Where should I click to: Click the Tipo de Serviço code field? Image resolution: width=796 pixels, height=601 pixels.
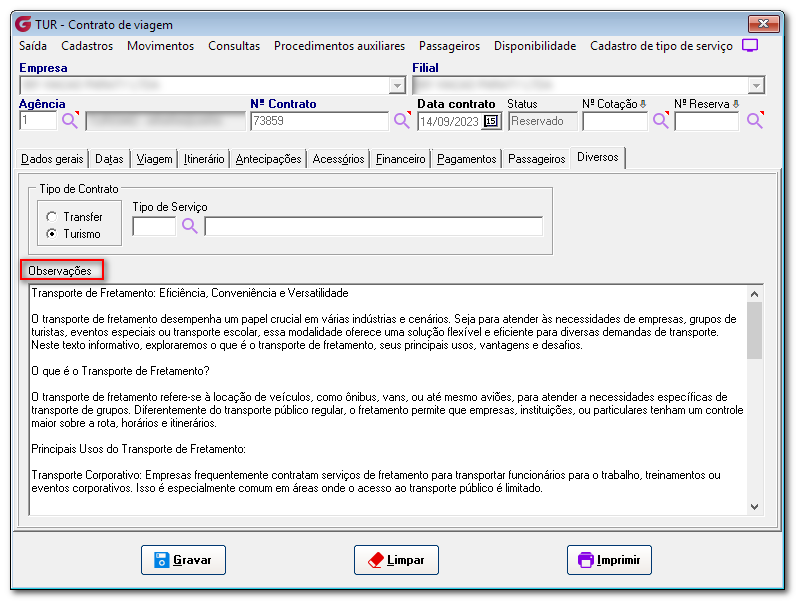pos(154,226)
